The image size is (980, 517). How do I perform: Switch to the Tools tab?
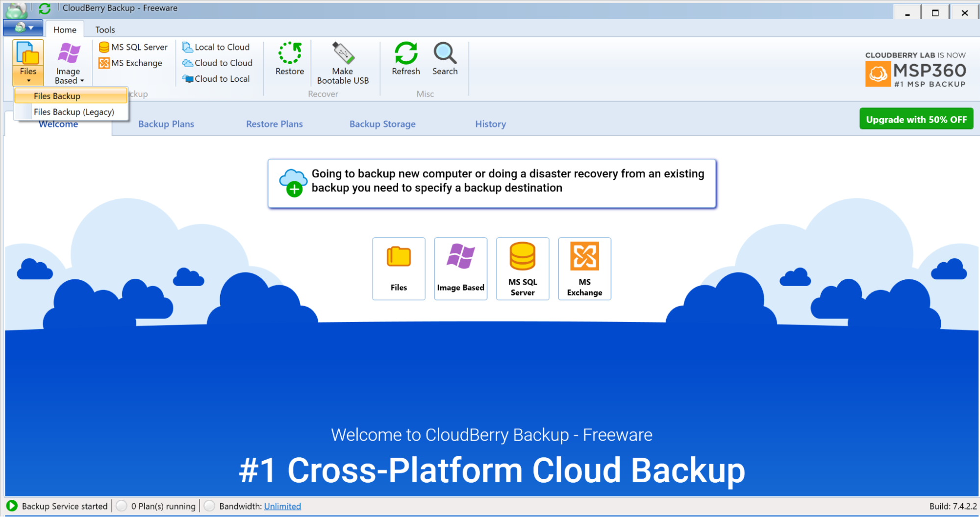[105, 29]
